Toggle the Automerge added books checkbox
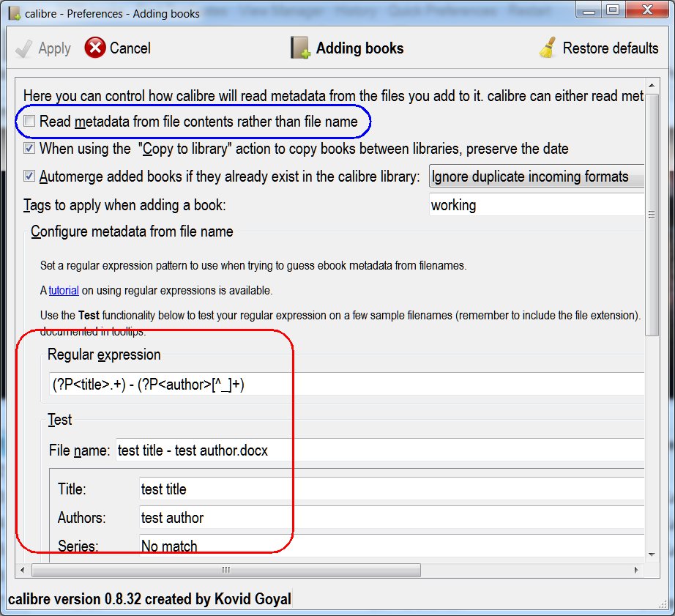This screenshot has width=675, height=616. (29, 176)
